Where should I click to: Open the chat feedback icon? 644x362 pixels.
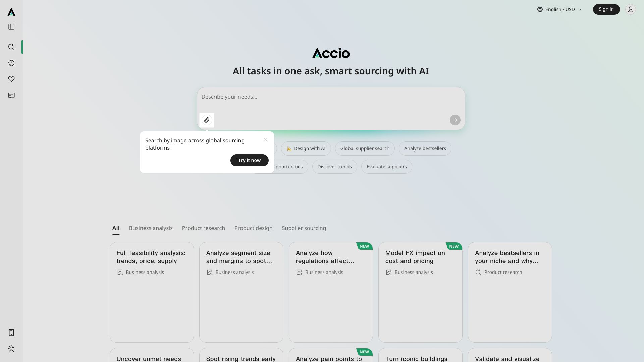pyautogui.click(x=11, y=96)
